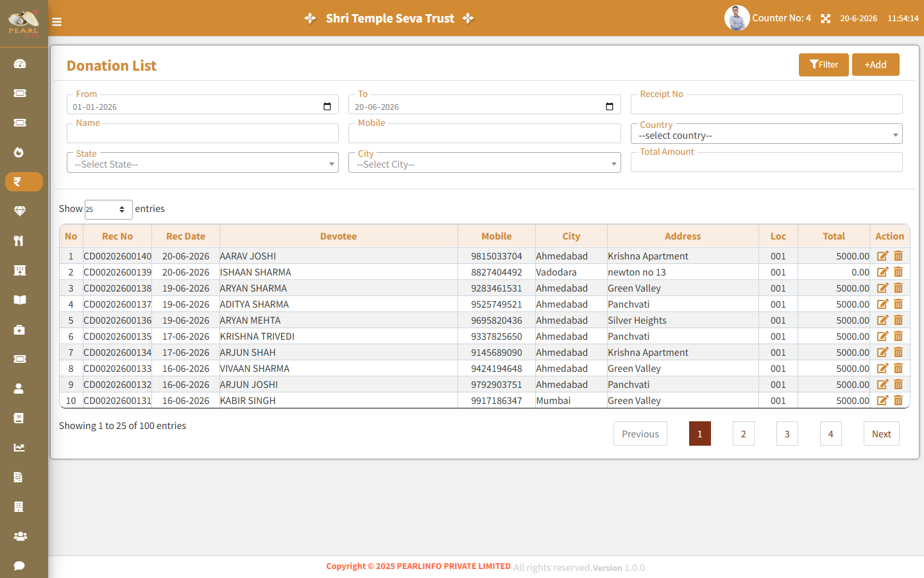
Task: Open the users group sidebar icon
Action: [21, 536]
